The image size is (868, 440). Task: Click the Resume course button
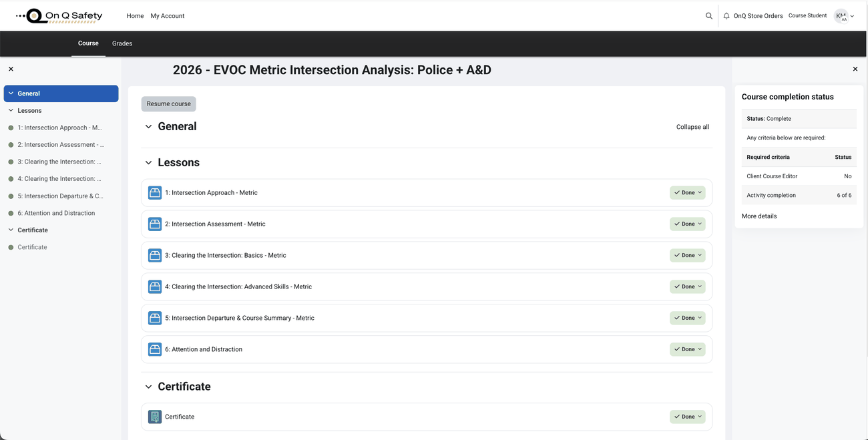click(x=168, y=103)
